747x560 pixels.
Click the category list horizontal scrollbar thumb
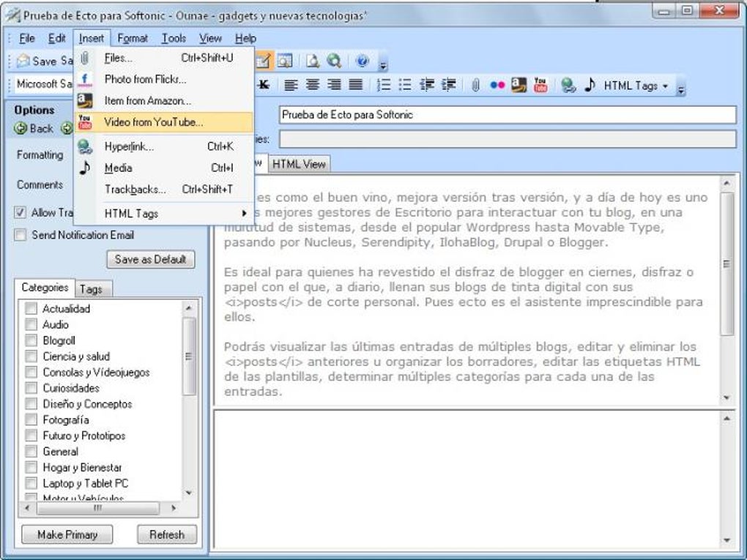click(x=97, y=508)
